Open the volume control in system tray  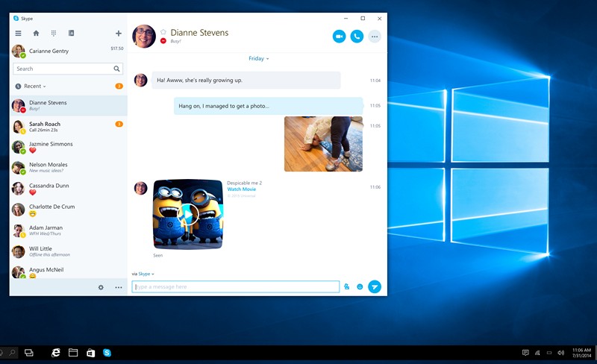pos(561,353)
